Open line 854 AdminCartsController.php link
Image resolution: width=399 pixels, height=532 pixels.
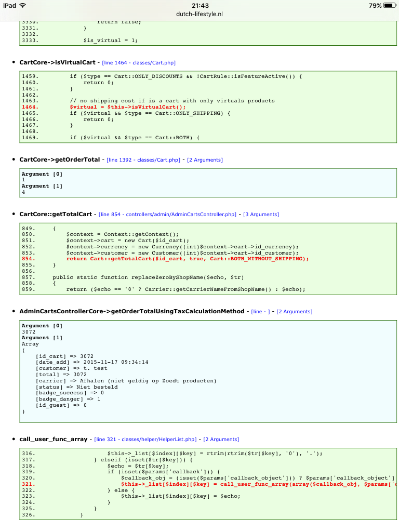168,215
